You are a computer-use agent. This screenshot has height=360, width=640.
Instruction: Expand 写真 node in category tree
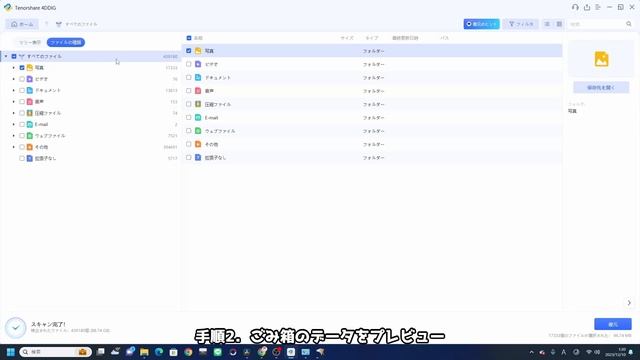(13, 68)
